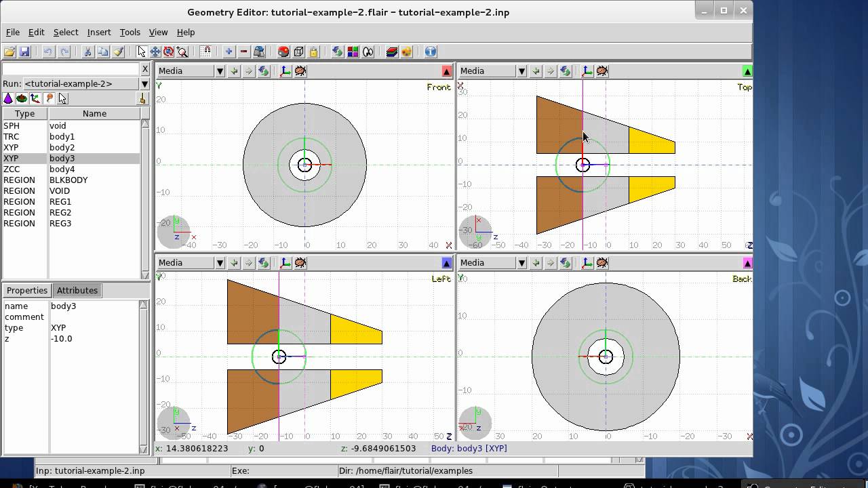Click the magenta triangle swatch of Back viewport
This screenshot has height=488, width=868.
coord(747,263)
